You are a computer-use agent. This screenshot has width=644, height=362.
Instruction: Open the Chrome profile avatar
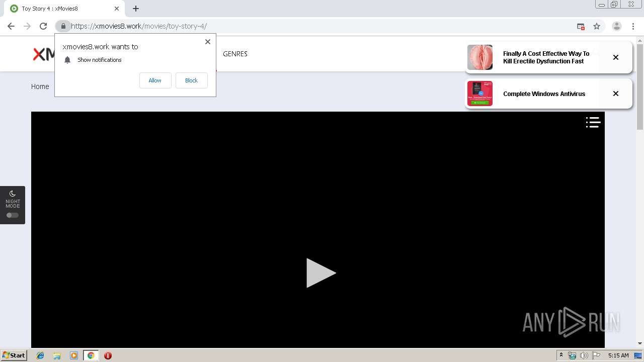[x=616, y=26]
